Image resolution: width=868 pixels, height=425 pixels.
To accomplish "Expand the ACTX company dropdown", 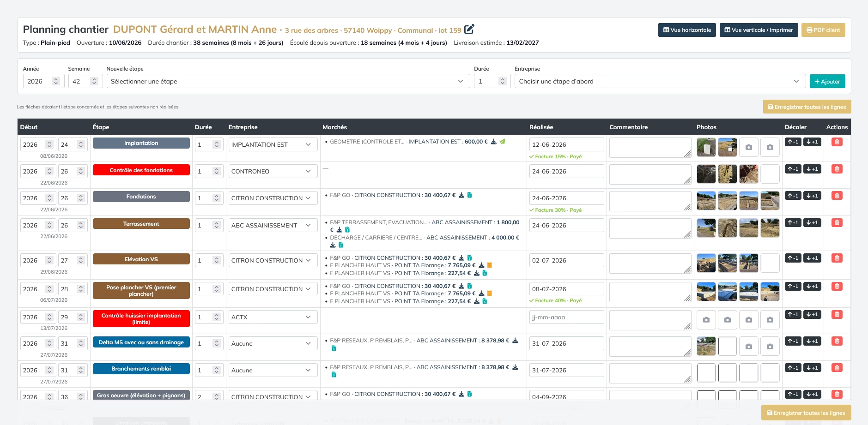I will (x=273, y=317).
